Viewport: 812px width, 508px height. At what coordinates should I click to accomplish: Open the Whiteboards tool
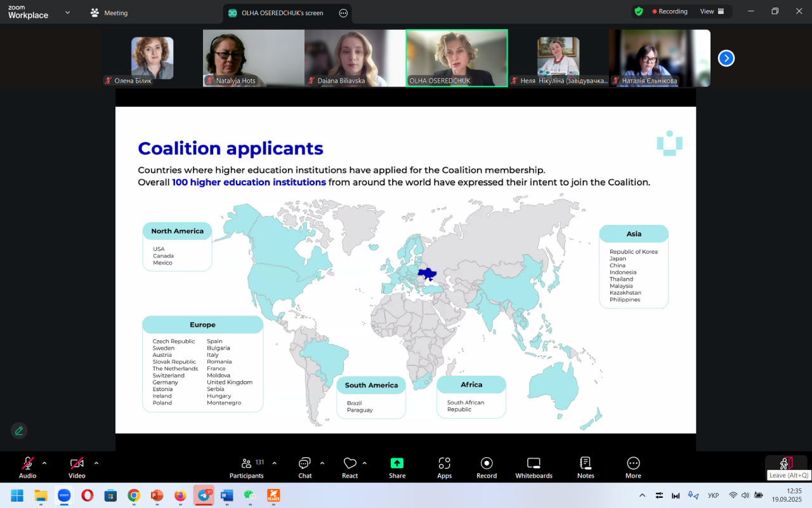[x=534, y=468]
